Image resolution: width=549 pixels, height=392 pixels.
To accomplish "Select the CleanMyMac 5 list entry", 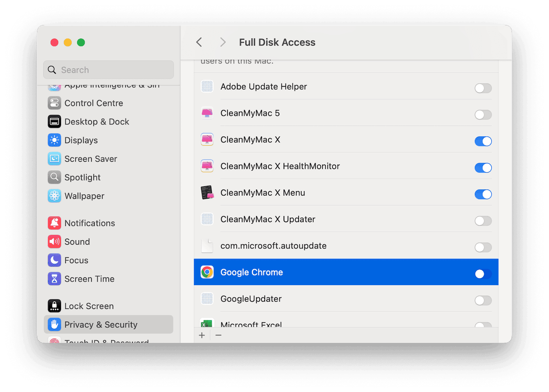I will [x=250, y=113].
